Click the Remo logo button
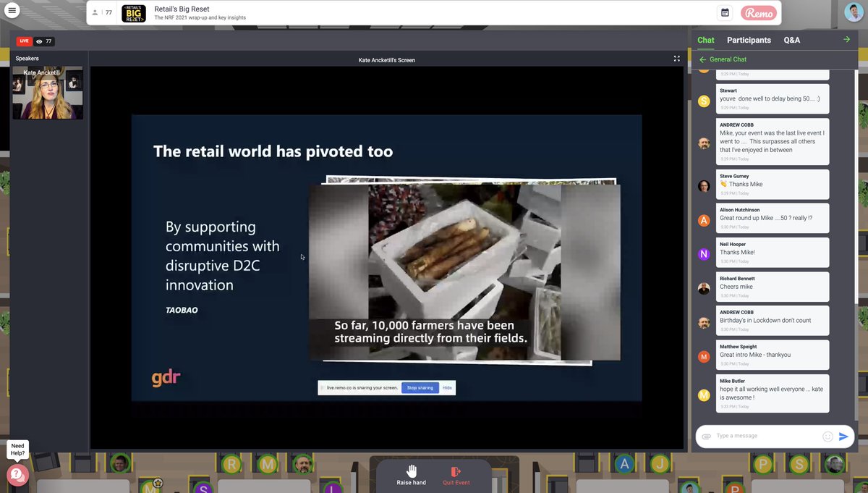Screen dimensions: 868x493 point(758,12)
